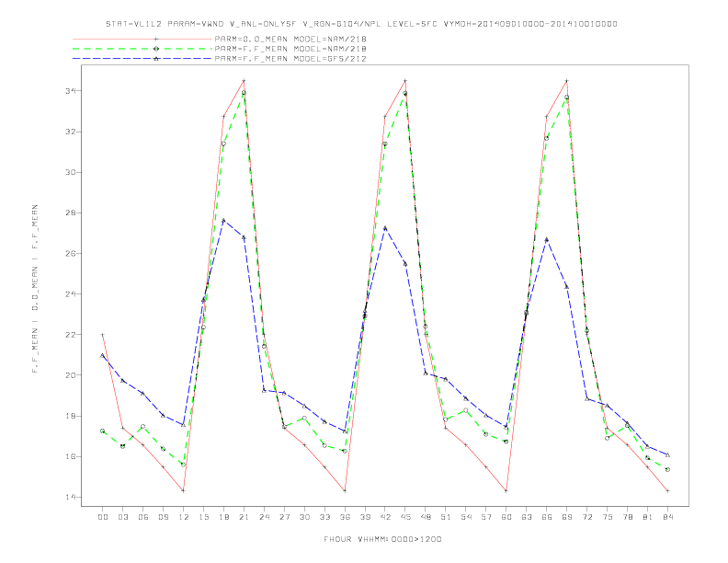Click forecast hour label 36 on x-axis
The image size is (728, 563).
(345, 517)
